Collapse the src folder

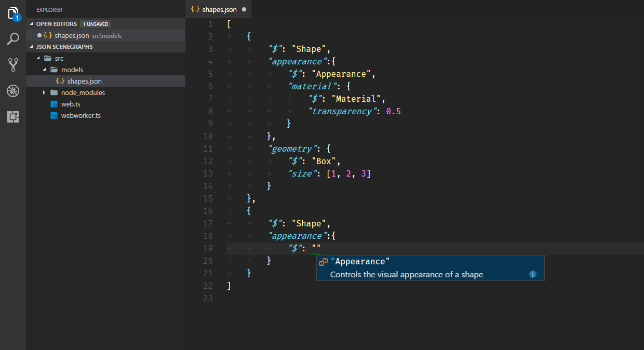(x=38, y=58)
